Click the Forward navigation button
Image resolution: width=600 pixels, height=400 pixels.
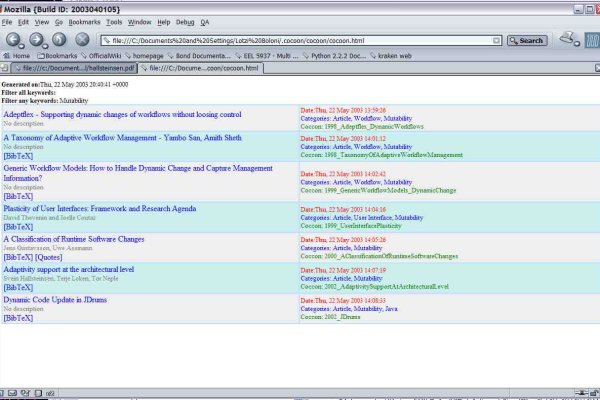pos(37,40)
